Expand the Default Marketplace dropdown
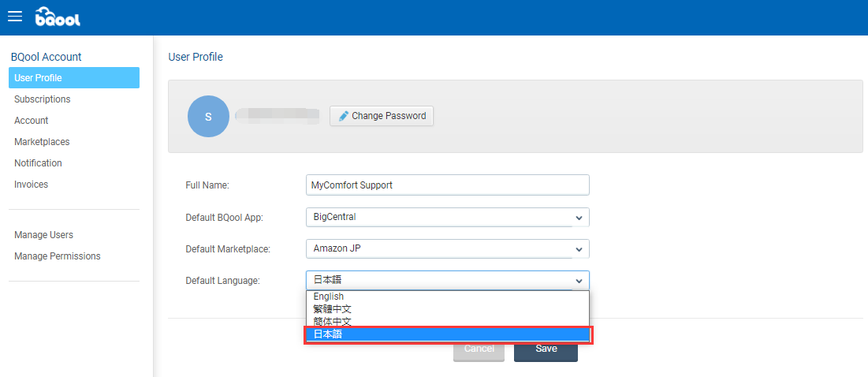The width and height of the screenshot is (868, 377). (447, 248)
